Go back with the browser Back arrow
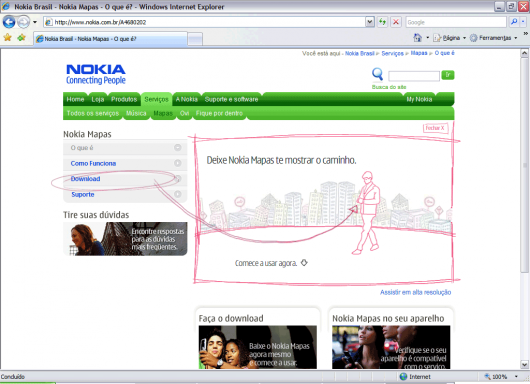The image size is (530, 384). point(9,22)
